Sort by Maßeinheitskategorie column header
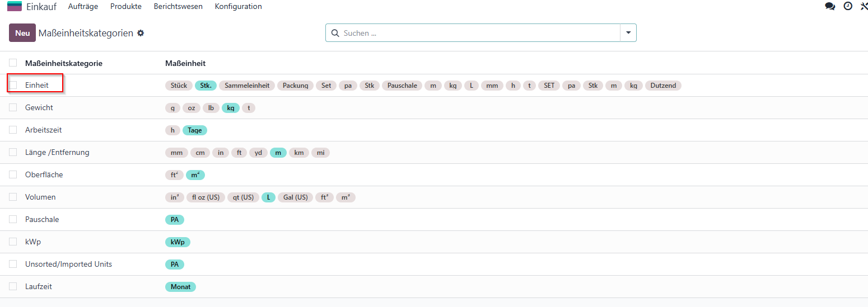The image size is (868, 307). click(64, 63)
